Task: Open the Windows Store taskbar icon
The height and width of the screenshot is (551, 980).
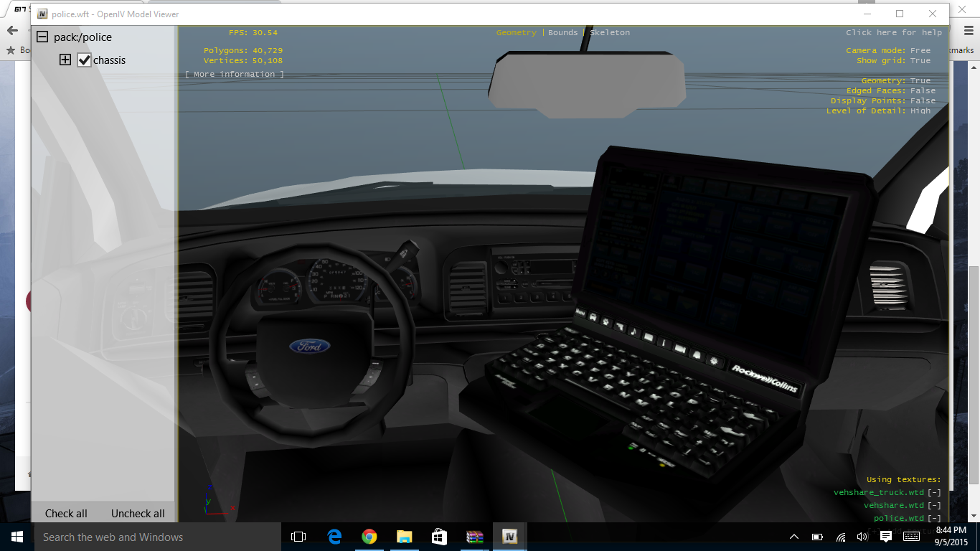Action: pos(439,537)
